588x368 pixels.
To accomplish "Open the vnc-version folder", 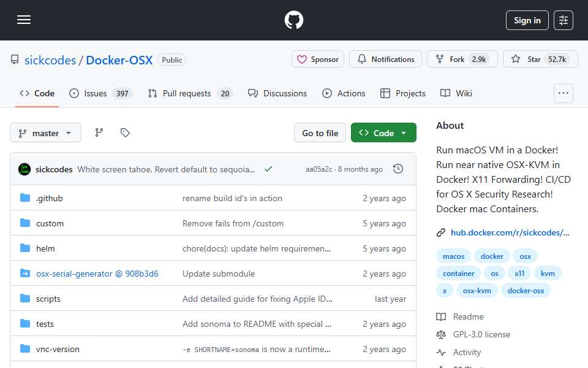I will pos(58,349).
